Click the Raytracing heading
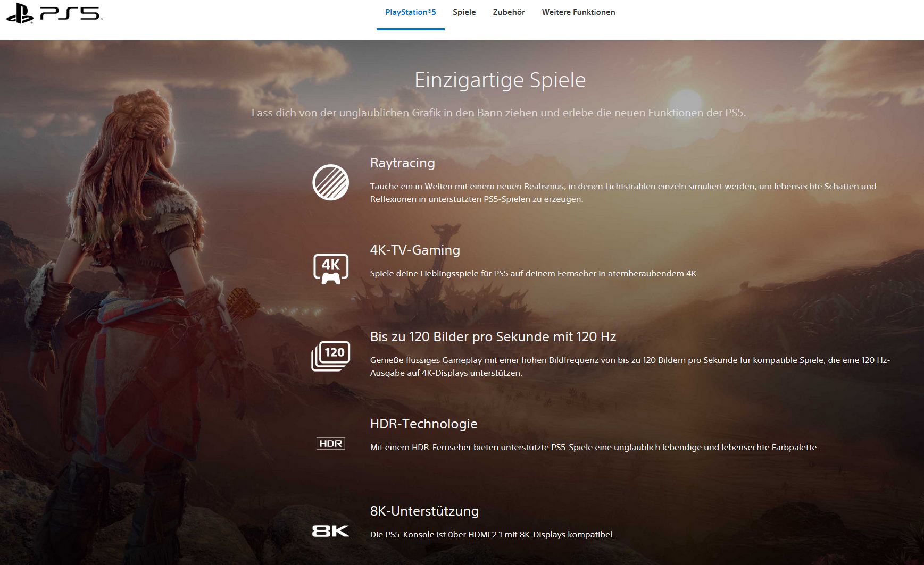 click(x=403, y=163)
